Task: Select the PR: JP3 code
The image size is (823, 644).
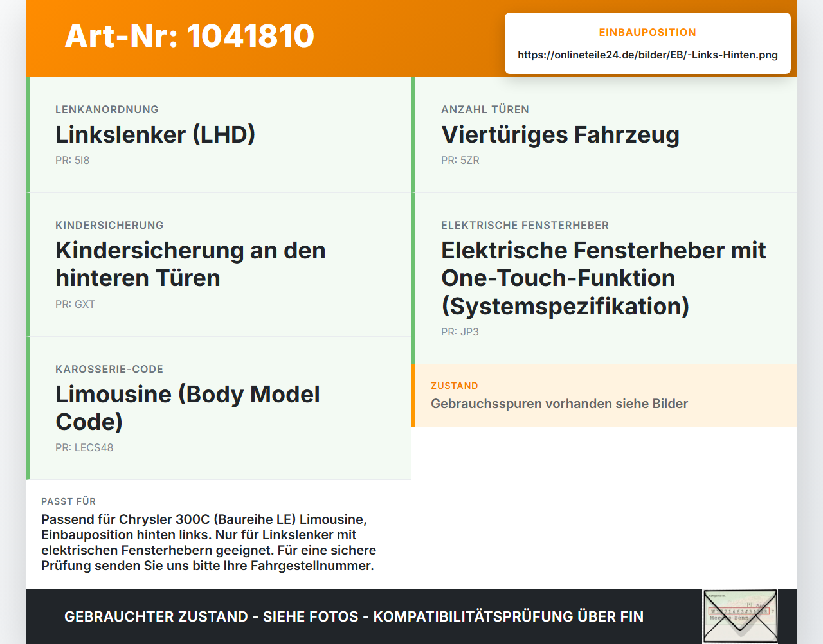Action: 460,332
